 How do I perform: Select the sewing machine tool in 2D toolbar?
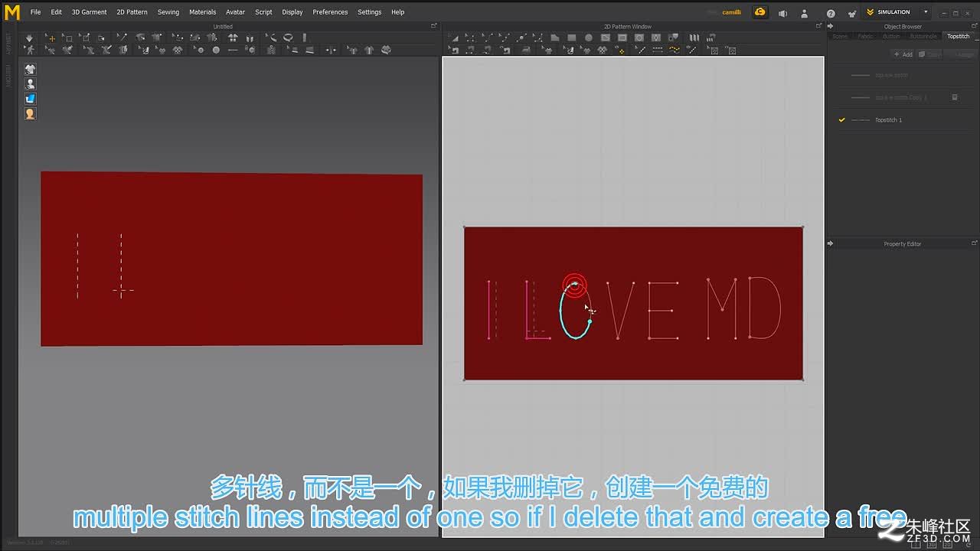455,51
